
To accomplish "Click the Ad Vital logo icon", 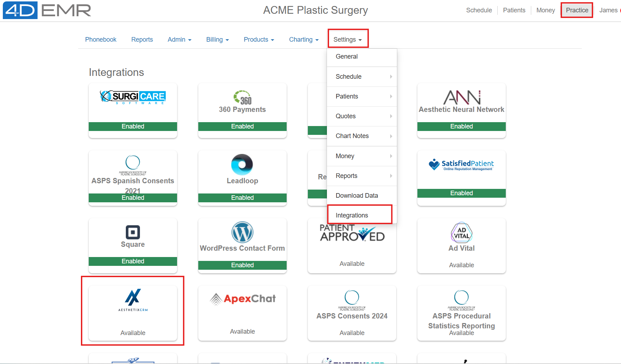I will (x=462, y=232).
